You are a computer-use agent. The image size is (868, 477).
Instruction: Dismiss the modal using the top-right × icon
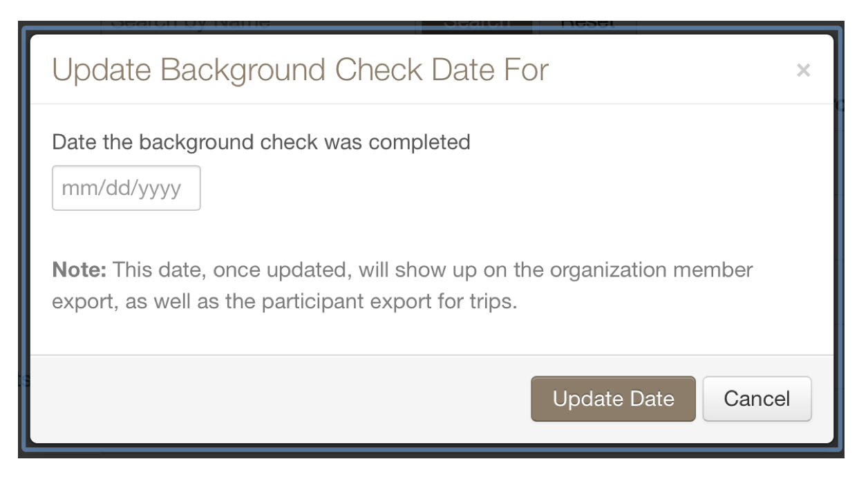point(802,70)
